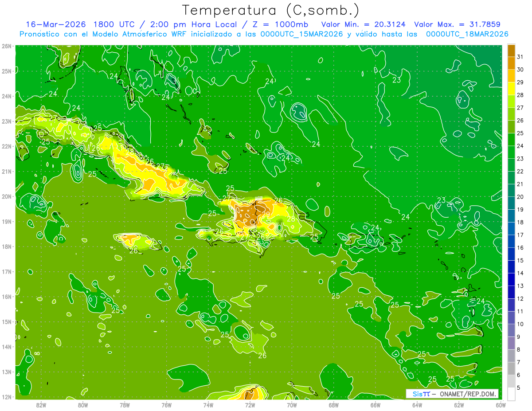
Task: Click the '66W' longitude axis label
Action: coord(375,405)
